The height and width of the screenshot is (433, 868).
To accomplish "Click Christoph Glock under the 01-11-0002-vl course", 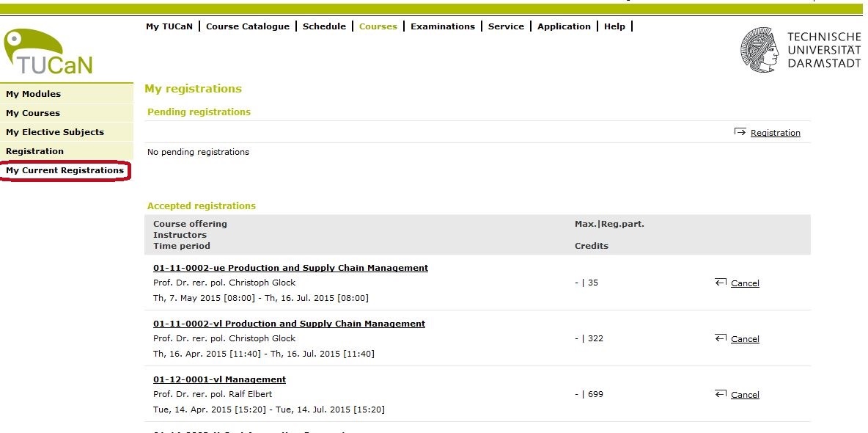I will 224,338.
